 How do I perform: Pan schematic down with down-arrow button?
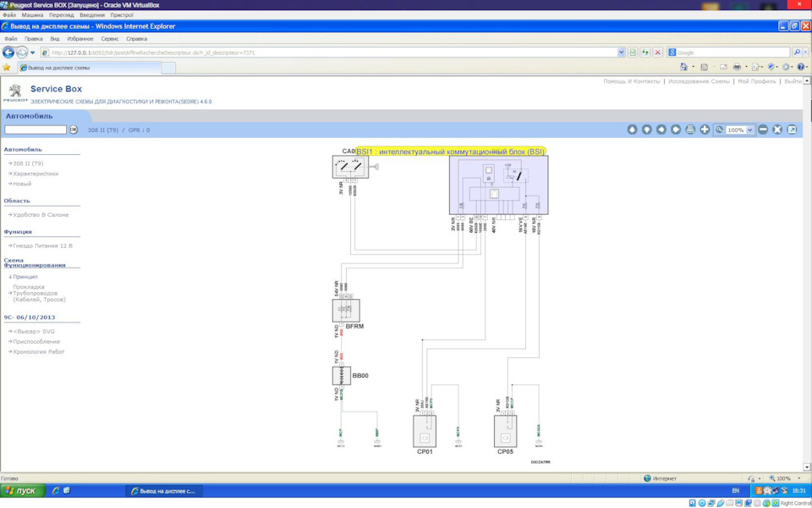646,130
